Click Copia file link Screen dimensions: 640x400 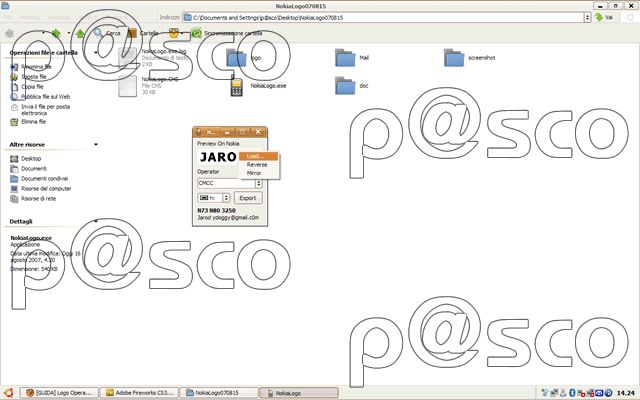point(32,87)
